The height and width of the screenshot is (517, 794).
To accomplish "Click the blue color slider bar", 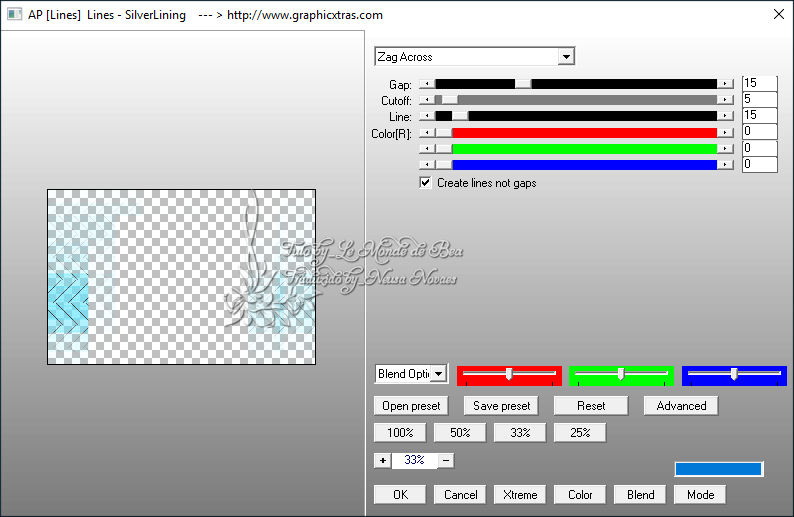I will (576, 165).
